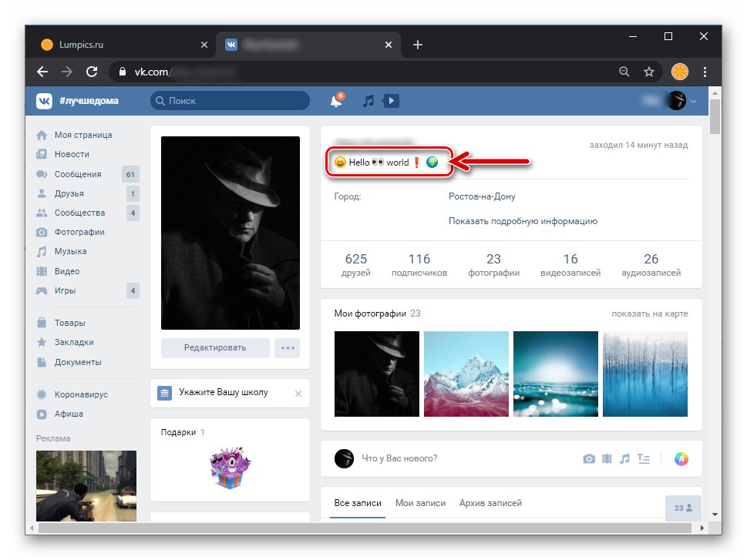The image size is (747, 560).
Task: Click the VK logo in header
Action: [44, 101]
